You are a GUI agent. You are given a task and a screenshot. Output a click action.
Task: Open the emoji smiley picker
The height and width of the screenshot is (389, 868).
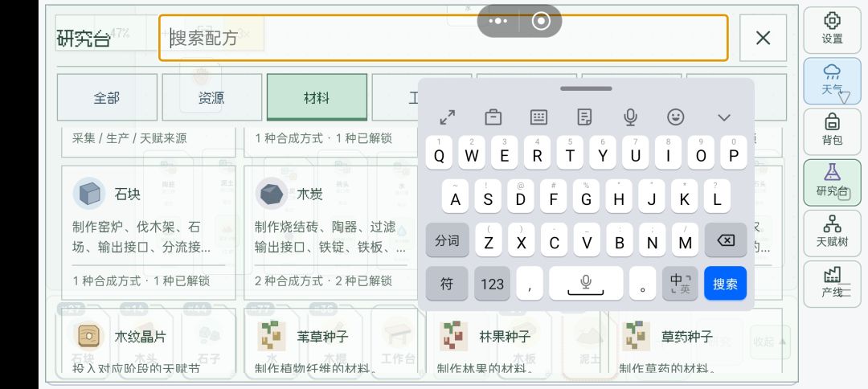[675, 117]
